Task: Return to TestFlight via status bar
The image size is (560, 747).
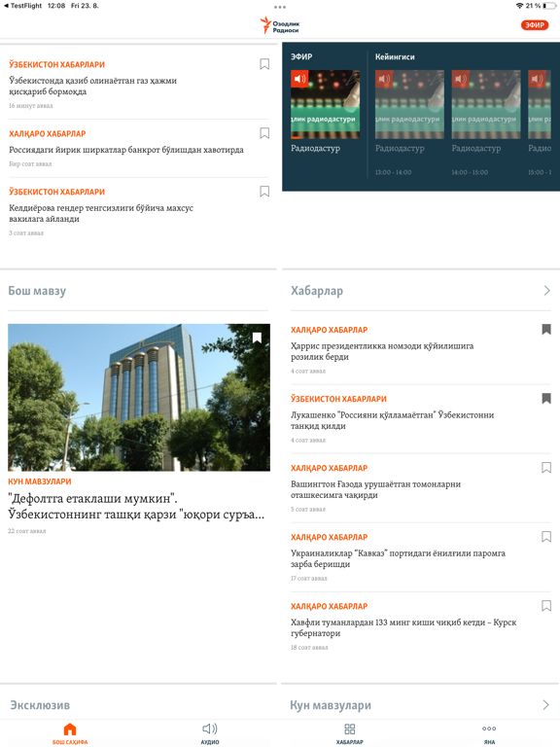Action: pos(23,6)
